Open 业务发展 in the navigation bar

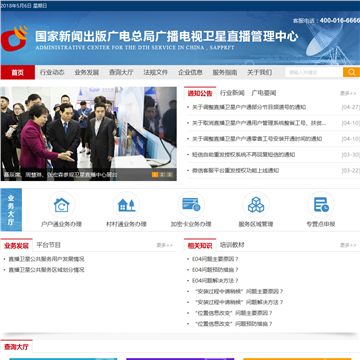87,72
